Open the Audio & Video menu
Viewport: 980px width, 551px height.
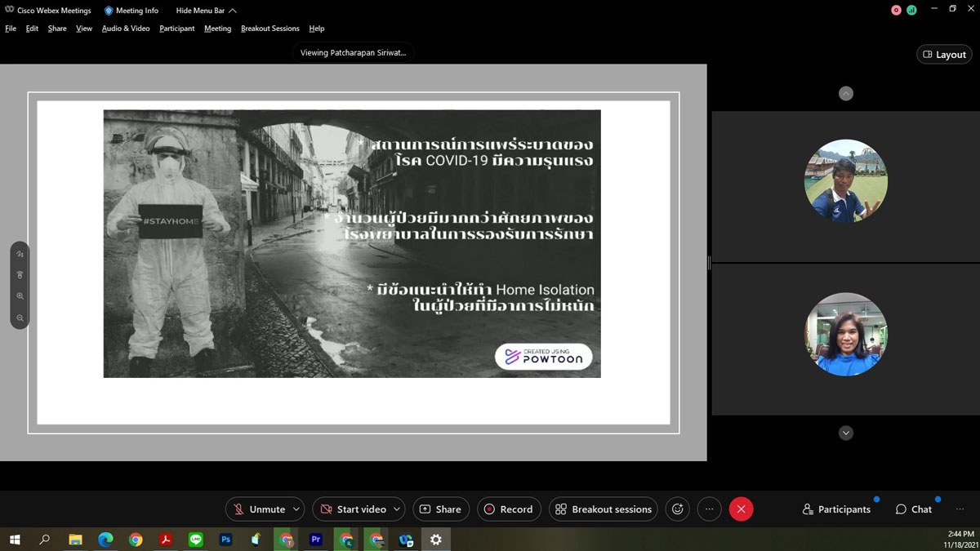pyautogui.click(x=126, y=29)
